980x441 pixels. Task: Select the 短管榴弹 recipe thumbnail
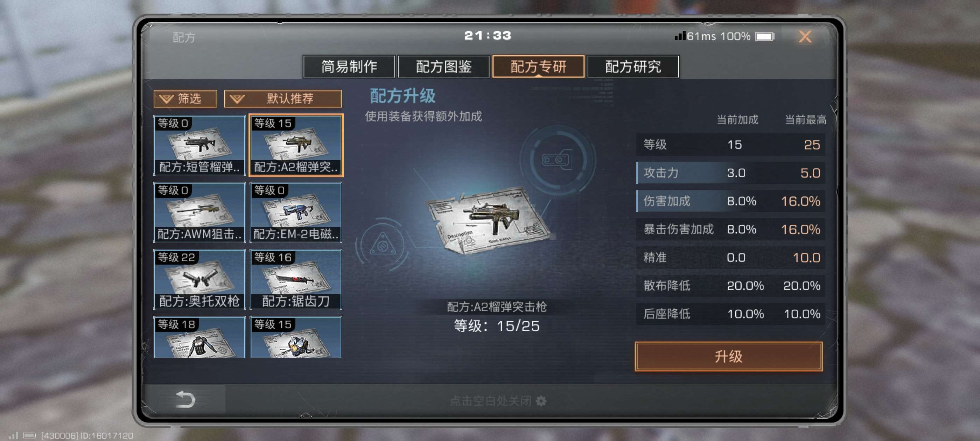pos(199,145)
